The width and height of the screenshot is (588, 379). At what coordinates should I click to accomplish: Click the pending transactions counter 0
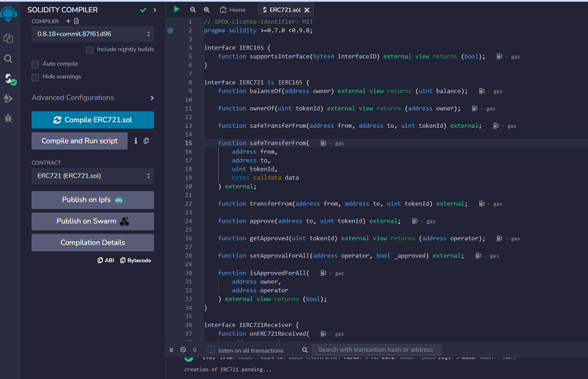tap(195, 350)
